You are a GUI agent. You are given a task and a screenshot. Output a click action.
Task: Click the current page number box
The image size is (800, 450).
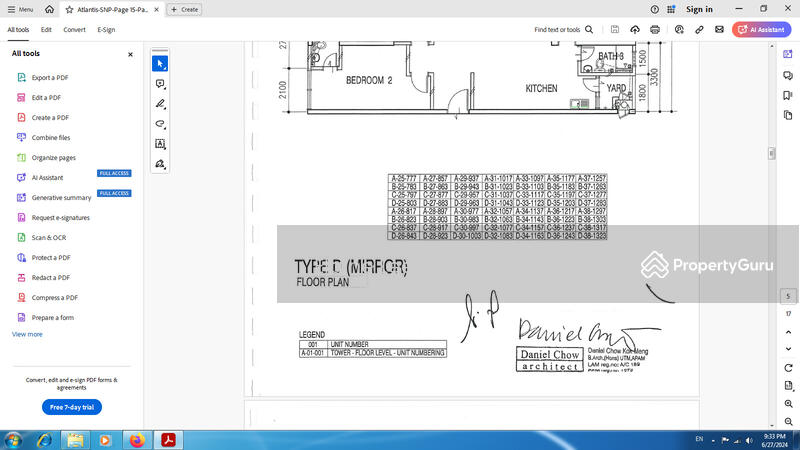(788, 296)
